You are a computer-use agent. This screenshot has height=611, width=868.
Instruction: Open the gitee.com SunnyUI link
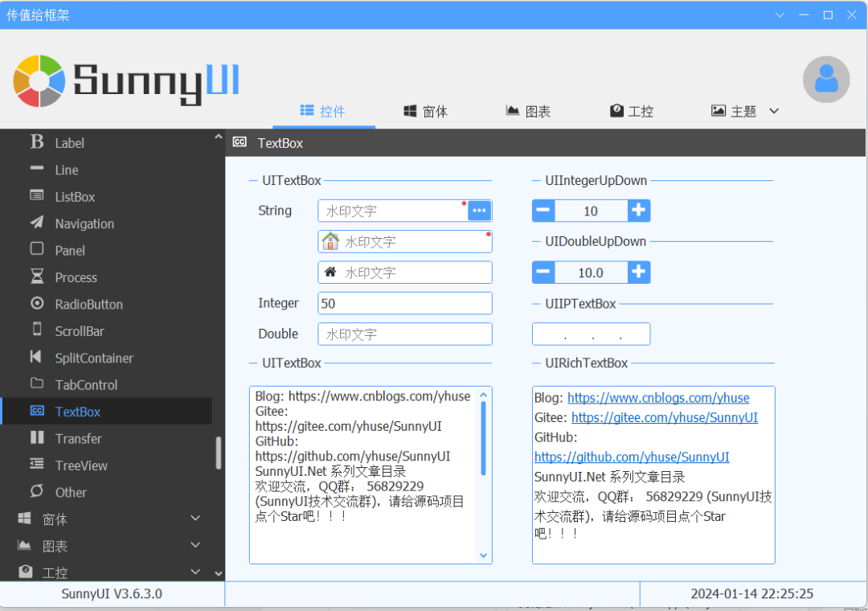(664, 418)
